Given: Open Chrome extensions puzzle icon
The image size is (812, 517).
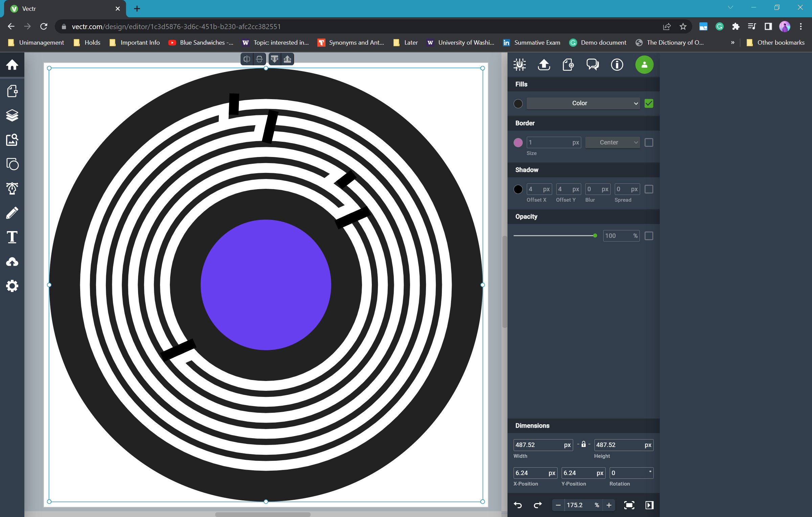Looking at the screenshot, I should click(x=736, y=26).
